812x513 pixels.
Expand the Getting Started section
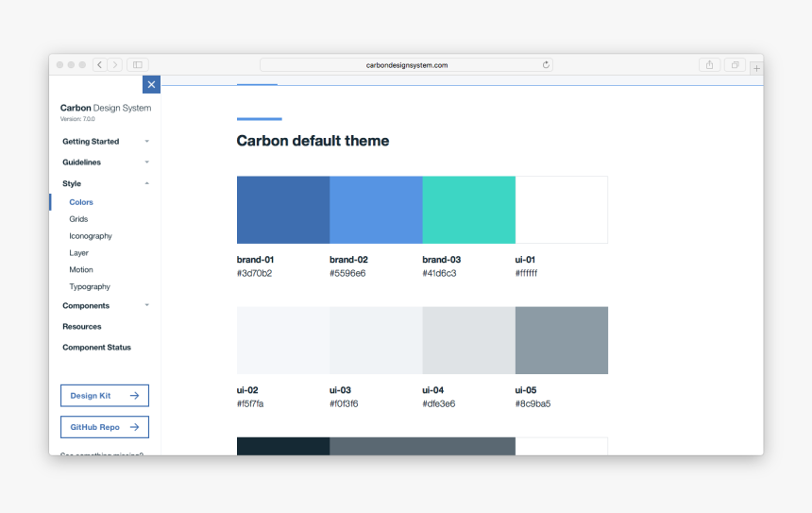click(x=147, y=142)
